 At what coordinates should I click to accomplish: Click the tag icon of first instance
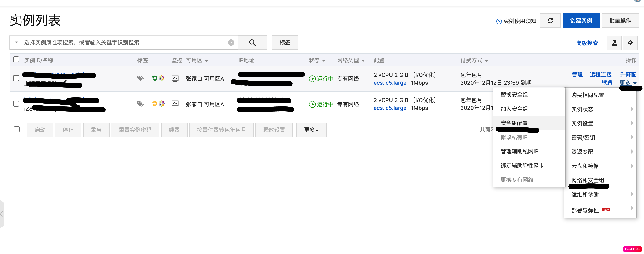pyautogui.click(x=140, y=78)
